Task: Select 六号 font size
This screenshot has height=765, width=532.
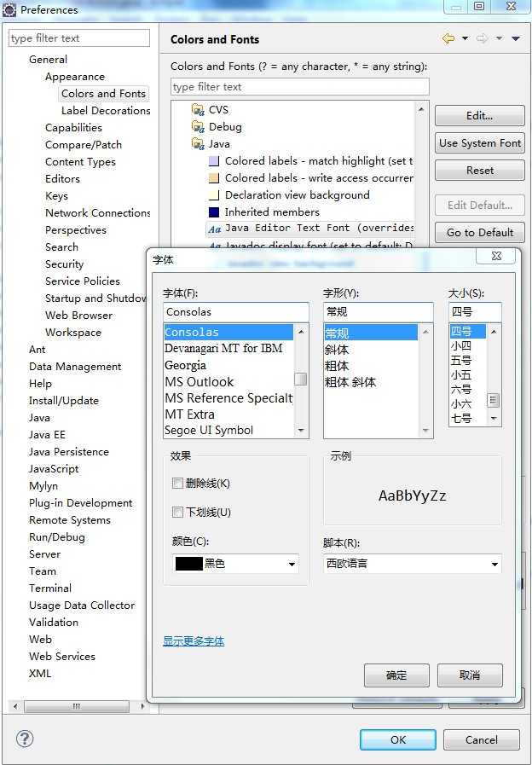Action: pos(461,390)
